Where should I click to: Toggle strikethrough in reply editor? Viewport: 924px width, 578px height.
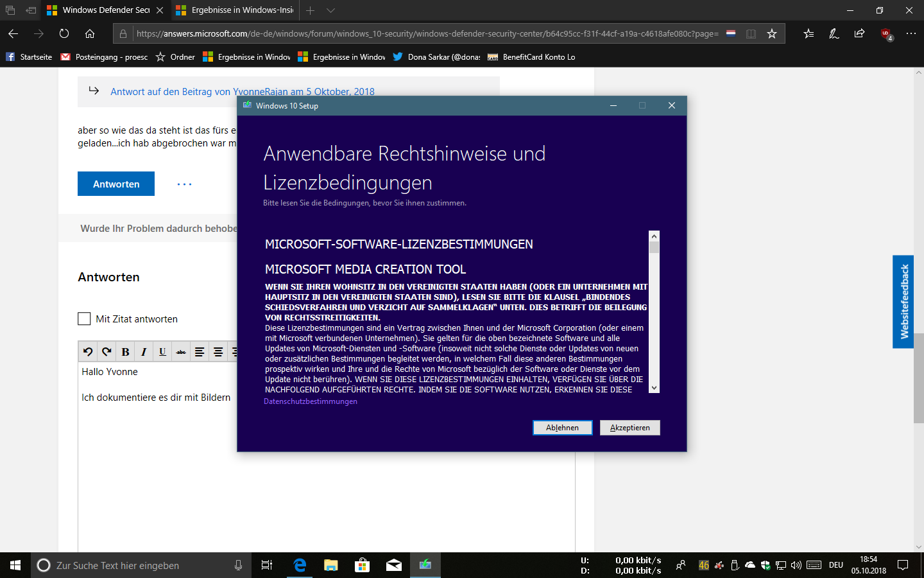point(181,351)
